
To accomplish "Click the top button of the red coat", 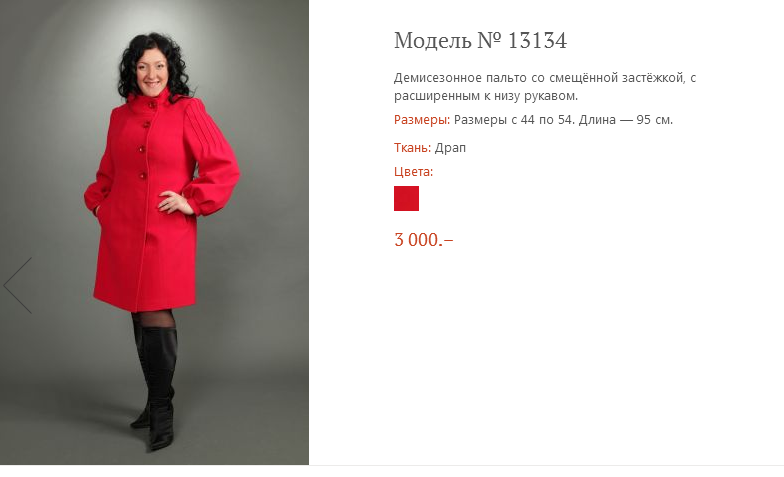I will point(149,106).
